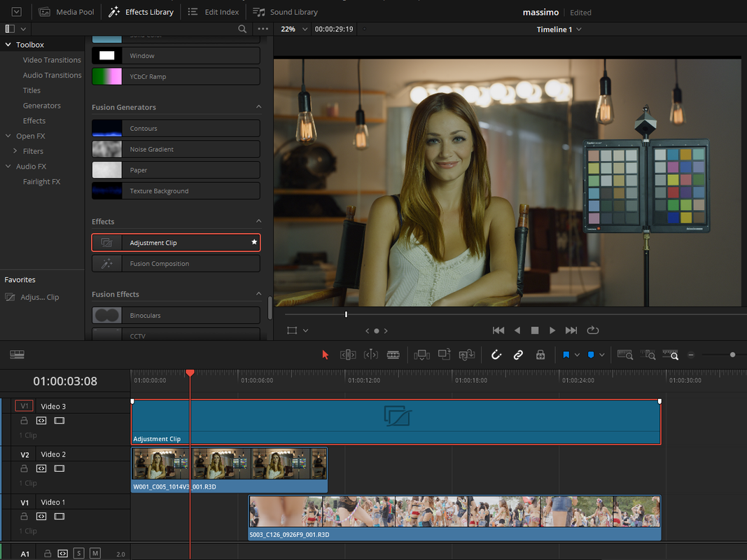The width and height of the screenshot is (747, 560).
Task: Add a flag with the blue flag icon
Action: click(566, 355)
